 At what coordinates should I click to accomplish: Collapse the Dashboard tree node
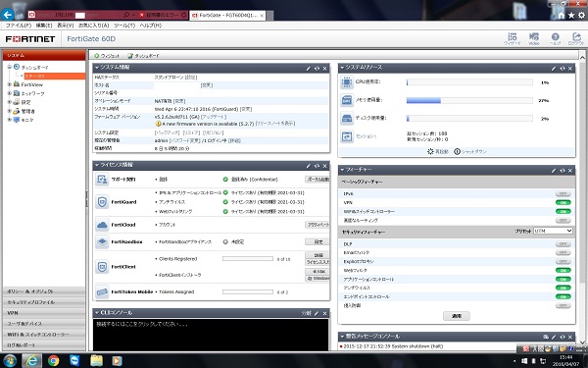pos(10,67)
